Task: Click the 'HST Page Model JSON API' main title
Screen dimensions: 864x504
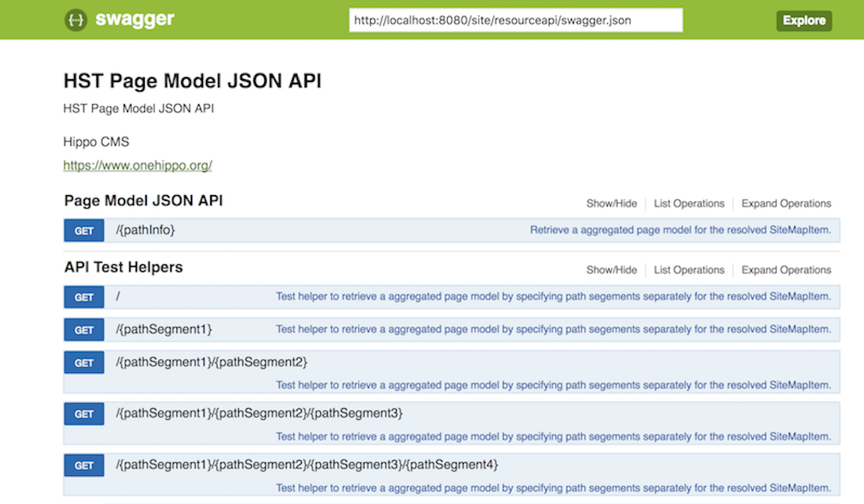Action: click(192, 81)
